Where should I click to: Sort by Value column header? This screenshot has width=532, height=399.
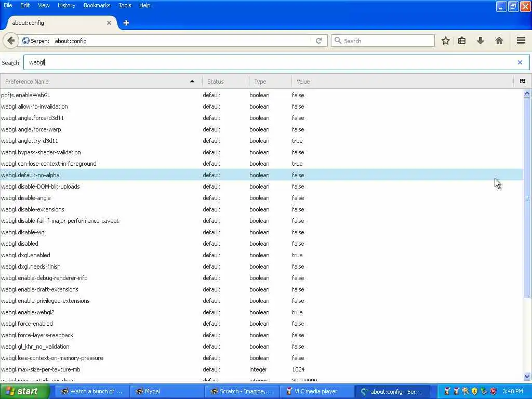click(403, 82)
